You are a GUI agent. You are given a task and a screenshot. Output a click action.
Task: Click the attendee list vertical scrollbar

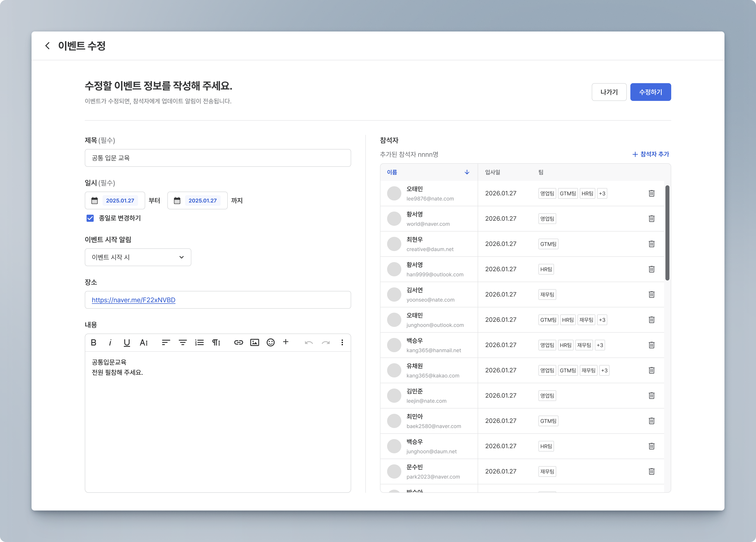[667, 233]
